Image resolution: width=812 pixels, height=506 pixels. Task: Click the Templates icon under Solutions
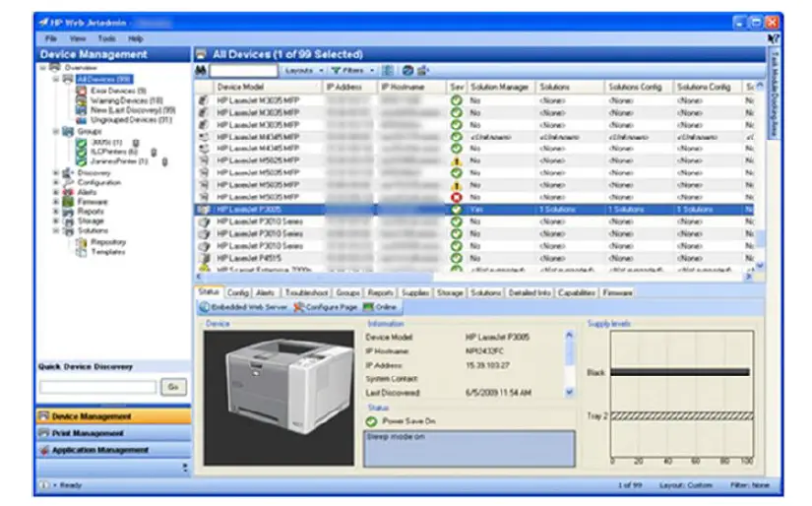pos(82,252)
